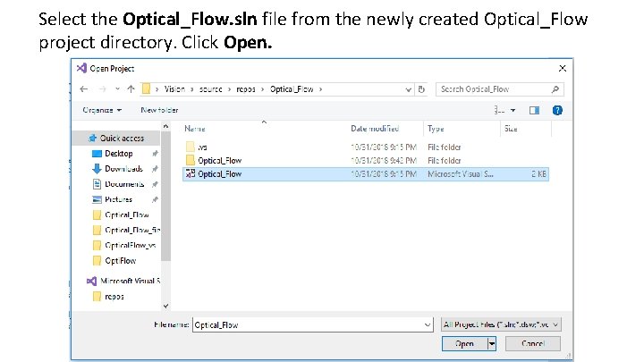Open recent locations dropdown arrow
Image resolution: width=644 pixels, height=362 pixels.
[117, 89]
